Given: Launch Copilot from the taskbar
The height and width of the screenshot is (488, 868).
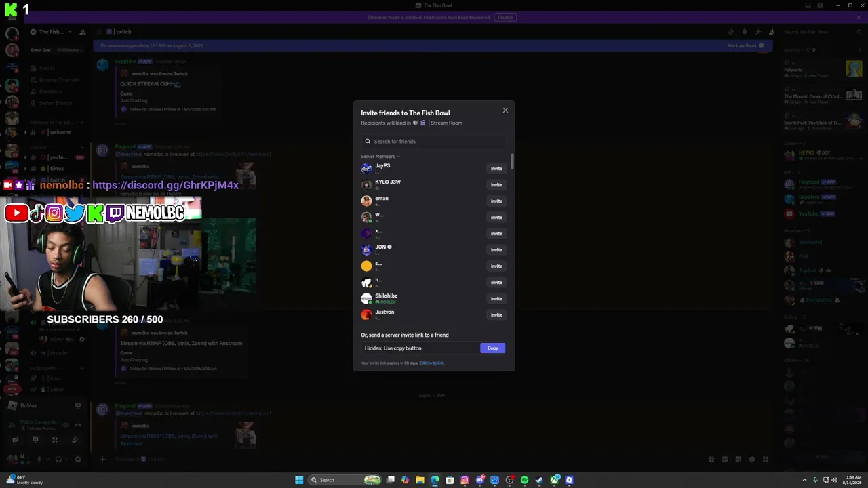Looking at the screenshot, I should 406,480.
